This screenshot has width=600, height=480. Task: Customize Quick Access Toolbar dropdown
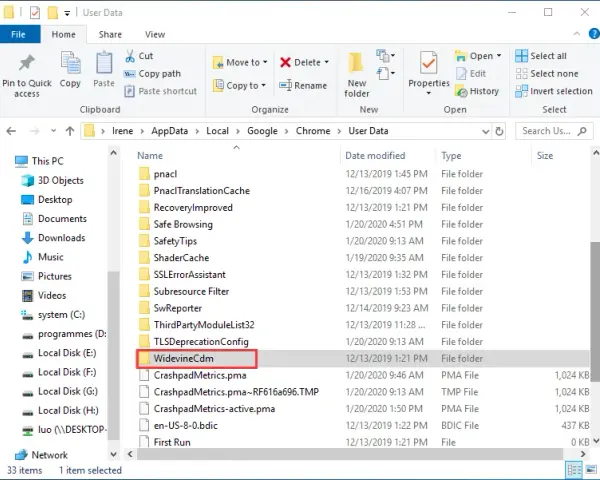click(67, 13)
